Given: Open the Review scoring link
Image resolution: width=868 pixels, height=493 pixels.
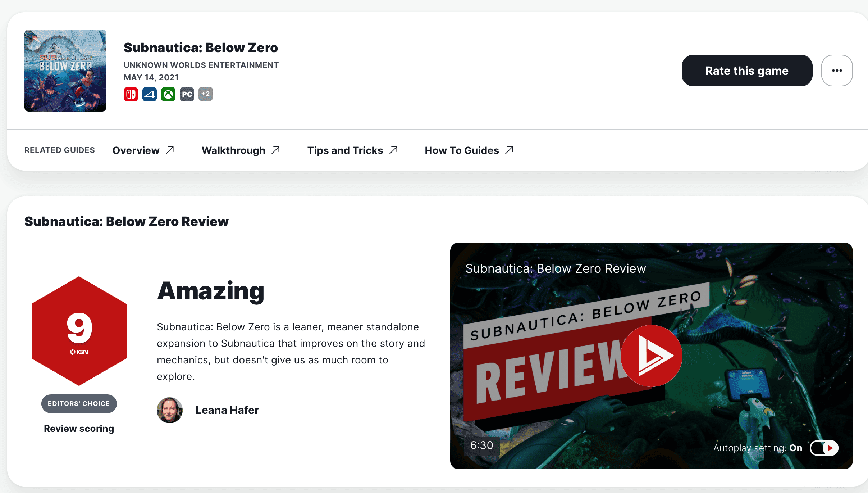Looking at the screenshot, I should coord(79,429).
